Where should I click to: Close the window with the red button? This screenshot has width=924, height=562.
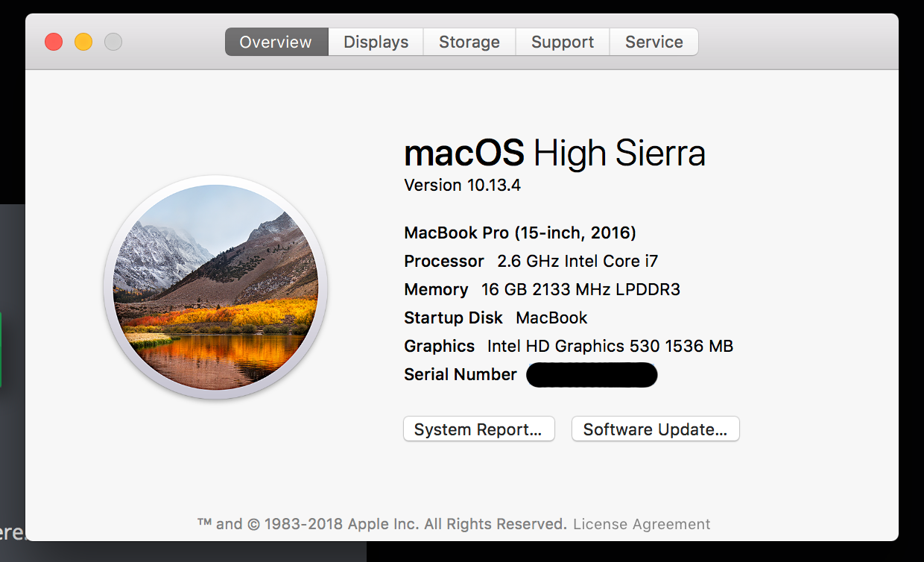54,42
